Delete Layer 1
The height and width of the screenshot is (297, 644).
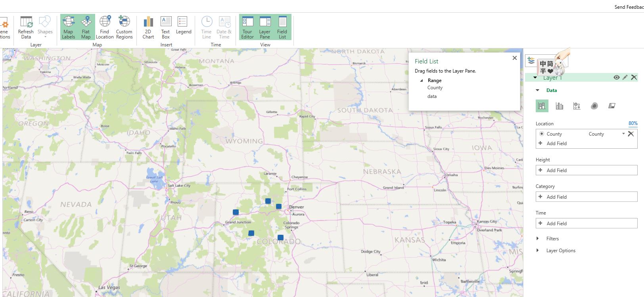coord(634,78)
